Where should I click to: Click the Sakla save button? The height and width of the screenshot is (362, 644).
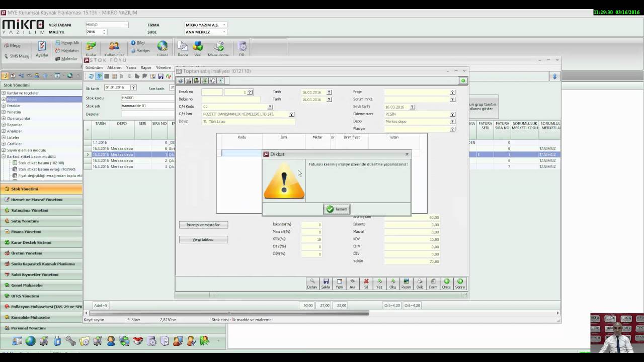pyautogui.click(x=326, y=284)
